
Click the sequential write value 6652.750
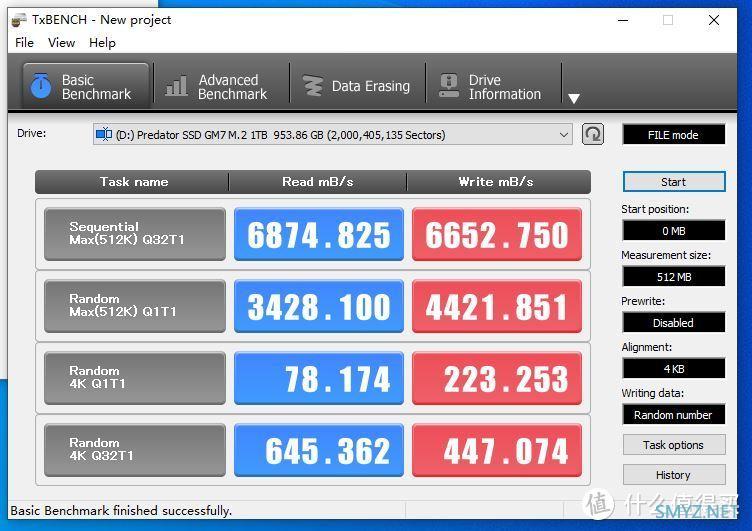point(497,234)
